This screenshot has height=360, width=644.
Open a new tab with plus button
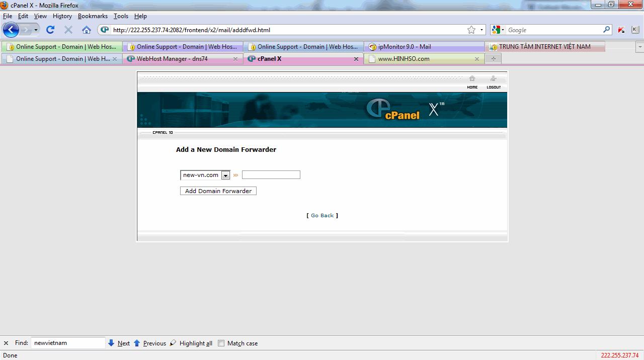pyautogui.click(x=493, y=59)
